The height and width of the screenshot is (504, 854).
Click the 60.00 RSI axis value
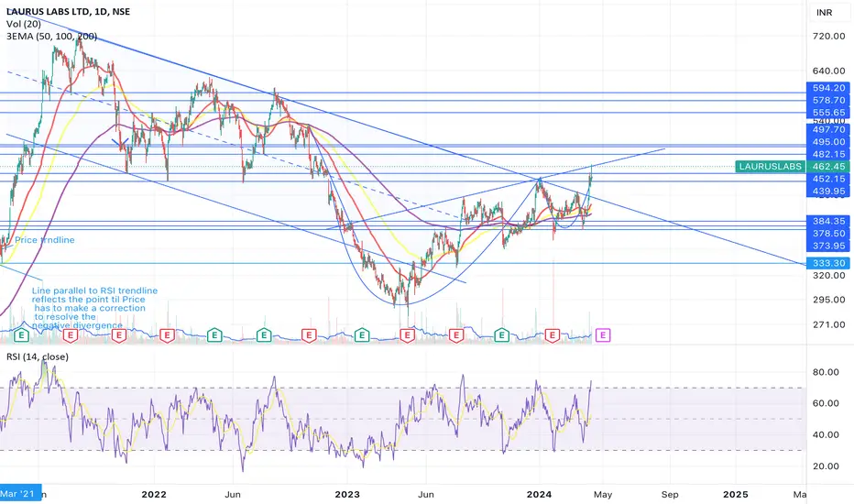826,403
